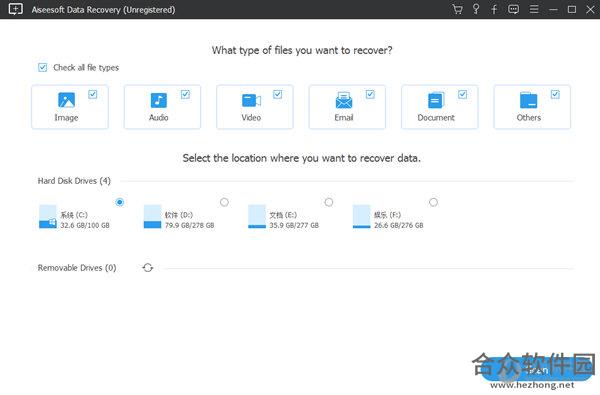Click the Image file type icon
This screenshot has height=395, width=600.
pos(66,100)
